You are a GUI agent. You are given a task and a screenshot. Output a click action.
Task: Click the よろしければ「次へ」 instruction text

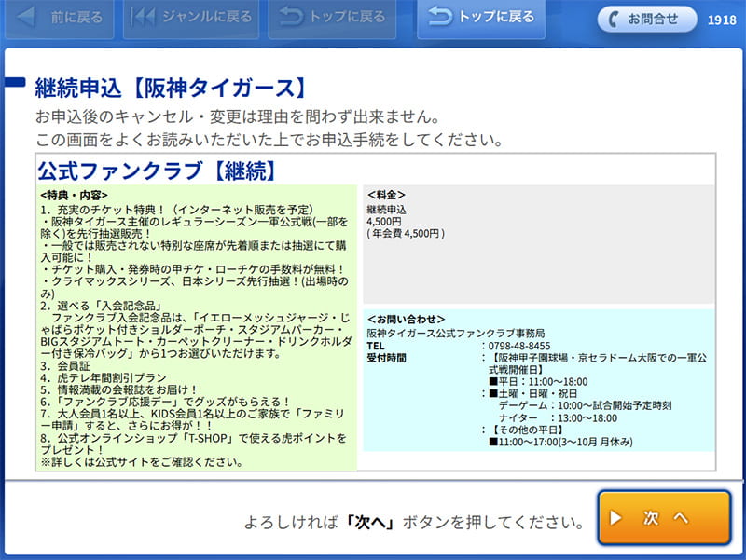413,522
